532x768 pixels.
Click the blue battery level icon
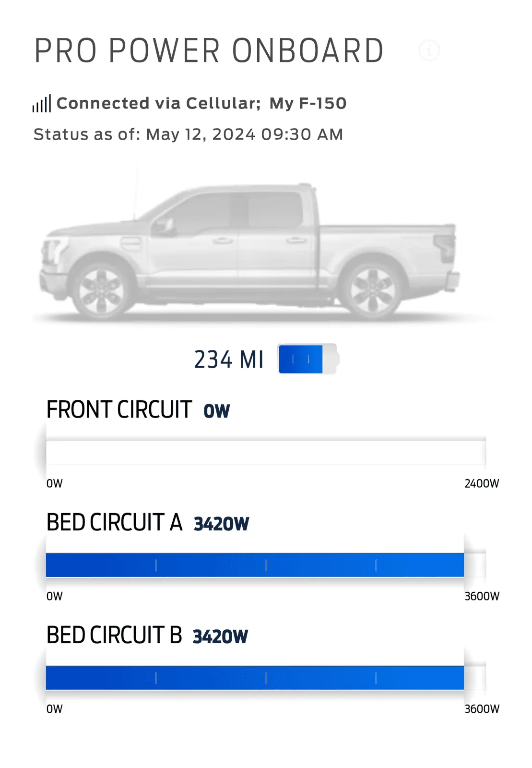pos(308,359)
